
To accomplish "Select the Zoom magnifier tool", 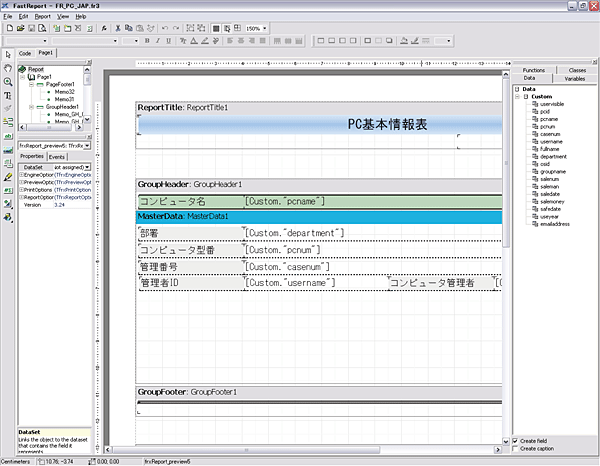I will [x=8, y=81].
